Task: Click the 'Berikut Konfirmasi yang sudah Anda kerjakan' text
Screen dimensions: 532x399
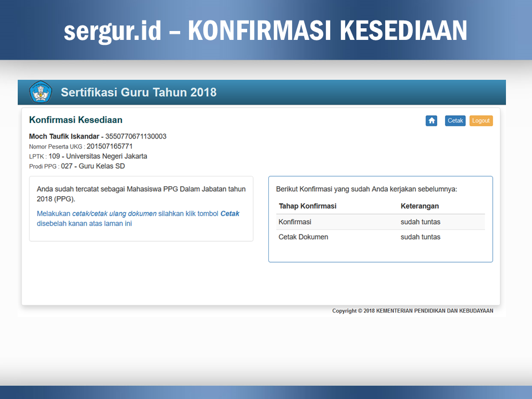Action: click(x=366, y=189)
